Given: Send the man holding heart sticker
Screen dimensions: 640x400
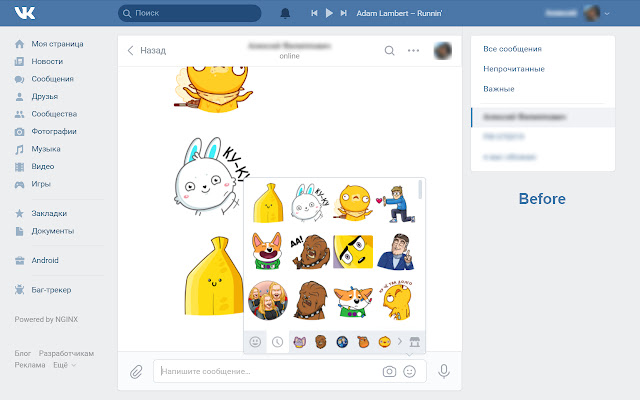Looking at the screenshot, I should pyautogui.click(x=396, y=204).
